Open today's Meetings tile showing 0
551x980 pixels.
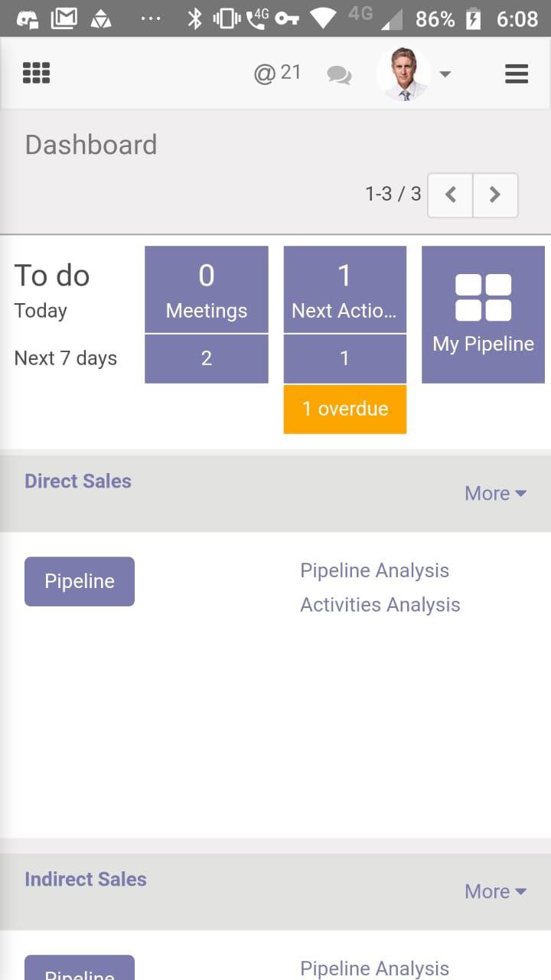[x=207, y=289]
